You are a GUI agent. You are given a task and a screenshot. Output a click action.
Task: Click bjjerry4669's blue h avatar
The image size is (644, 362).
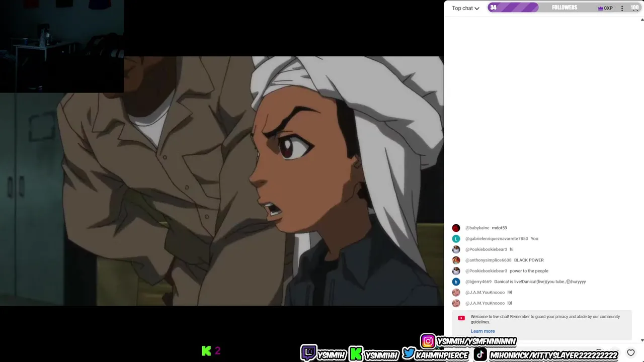tap(456, 282)
